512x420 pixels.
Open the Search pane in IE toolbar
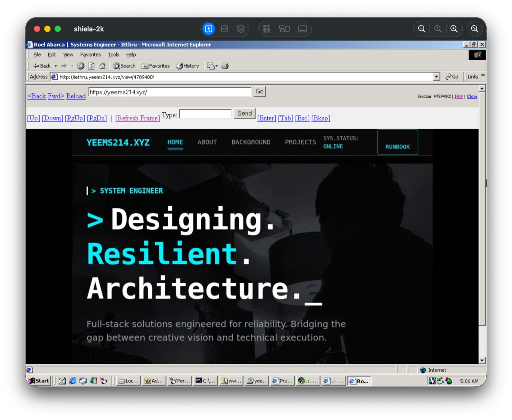click(124, 66)
